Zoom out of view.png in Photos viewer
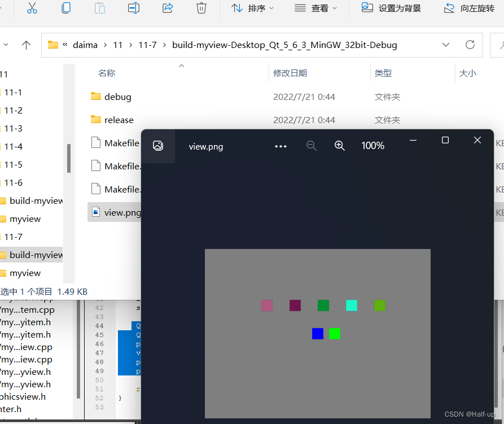Viewport: 504px width, 424px height. [311, 145]
